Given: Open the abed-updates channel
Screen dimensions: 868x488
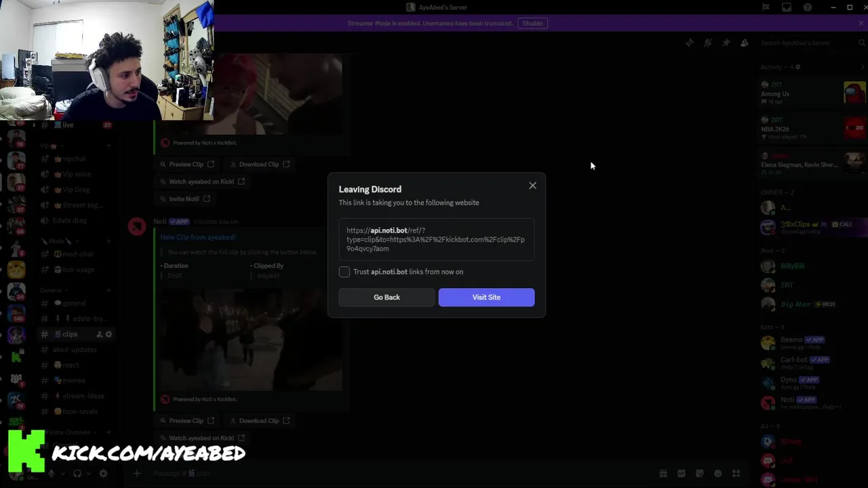Looking at the screenshot, I should point(75,350).
